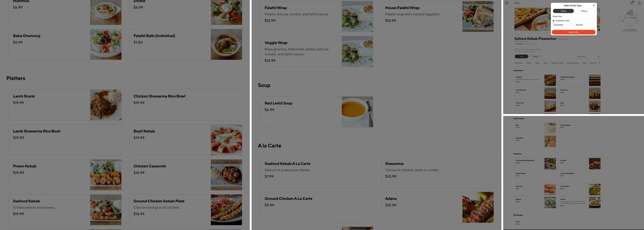Image resolution: width=644 pixels, height=230 pixels.
Task: Close the Select Order Type dialog
Action: click(594, 5)
